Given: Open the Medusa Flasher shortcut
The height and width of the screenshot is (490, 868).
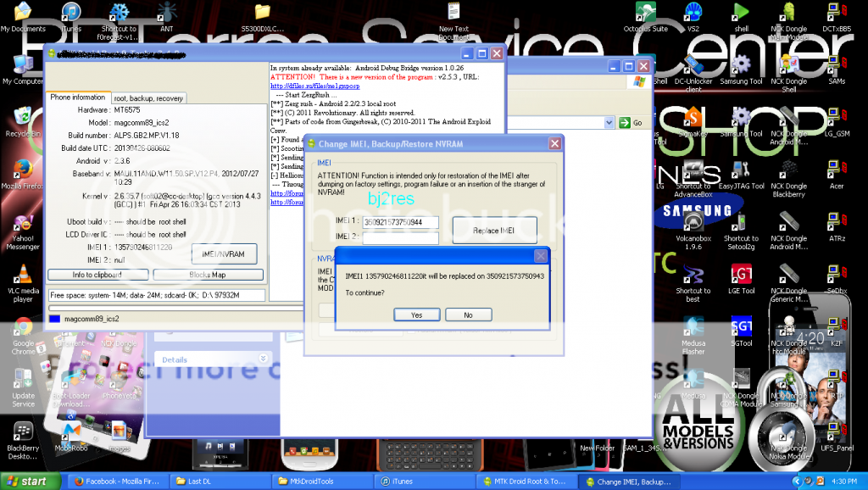Looking at the screenshot, I should 693,328.
